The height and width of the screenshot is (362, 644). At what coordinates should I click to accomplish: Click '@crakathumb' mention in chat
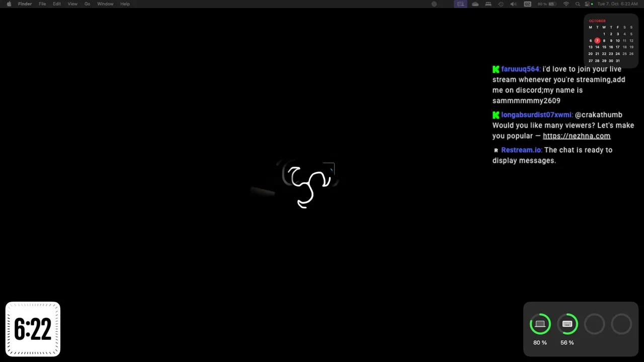coord(599,115)
